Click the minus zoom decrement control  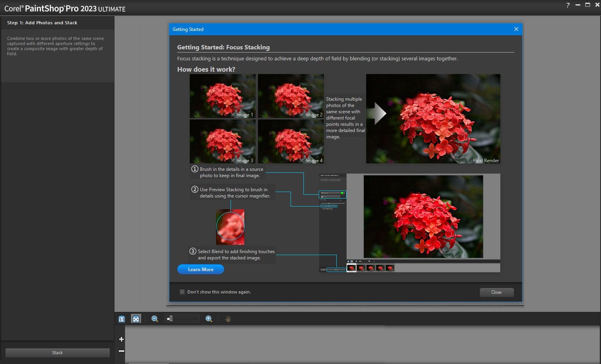pos(121,351)
